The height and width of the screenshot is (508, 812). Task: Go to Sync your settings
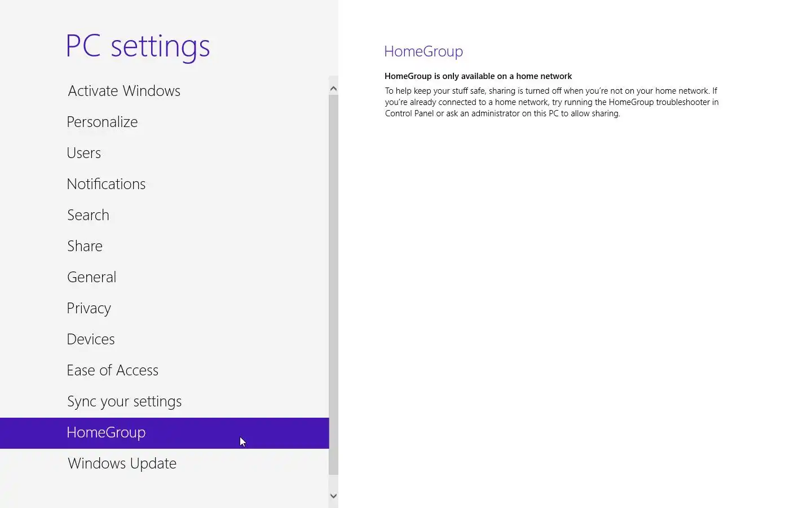(164, 401)
